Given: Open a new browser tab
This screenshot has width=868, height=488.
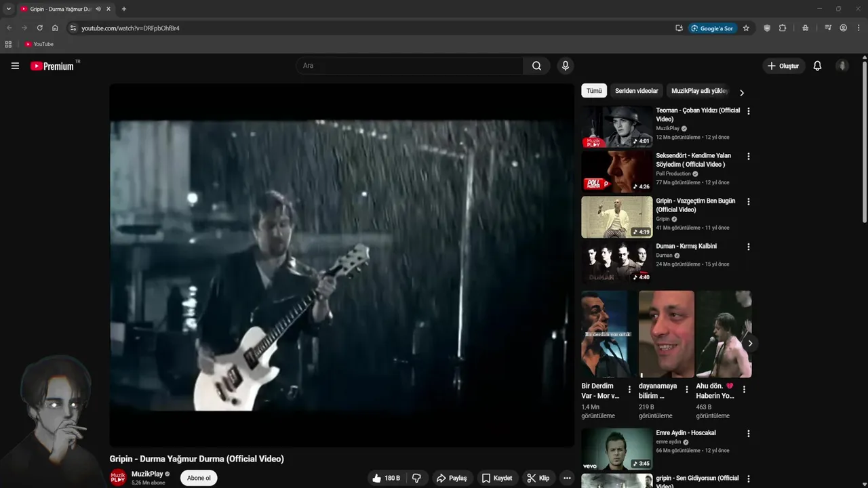Looking at the screenshot, I should pos(123,9).
